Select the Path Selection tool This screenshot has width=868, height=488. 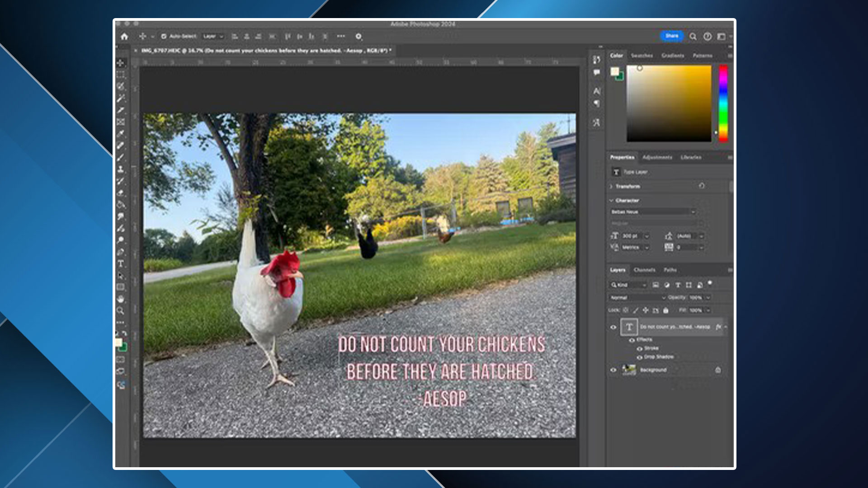click(120, 276)
